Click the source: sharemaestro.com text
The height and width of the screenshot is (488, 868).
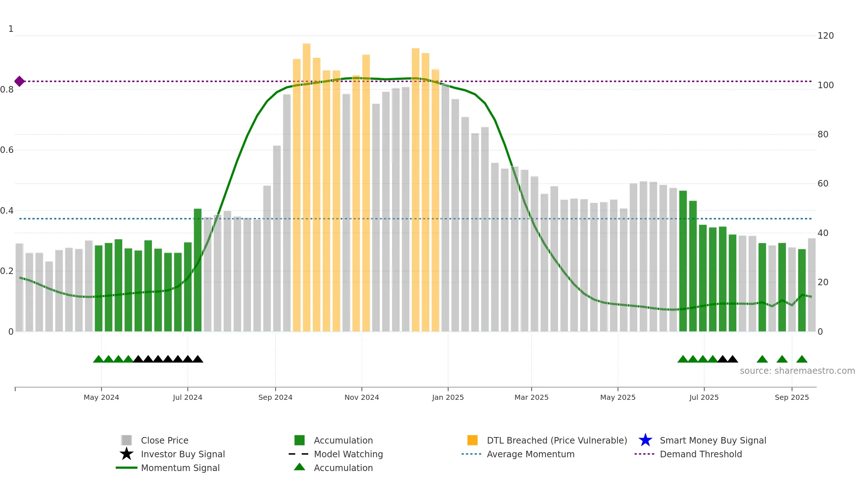pos(797,371)
